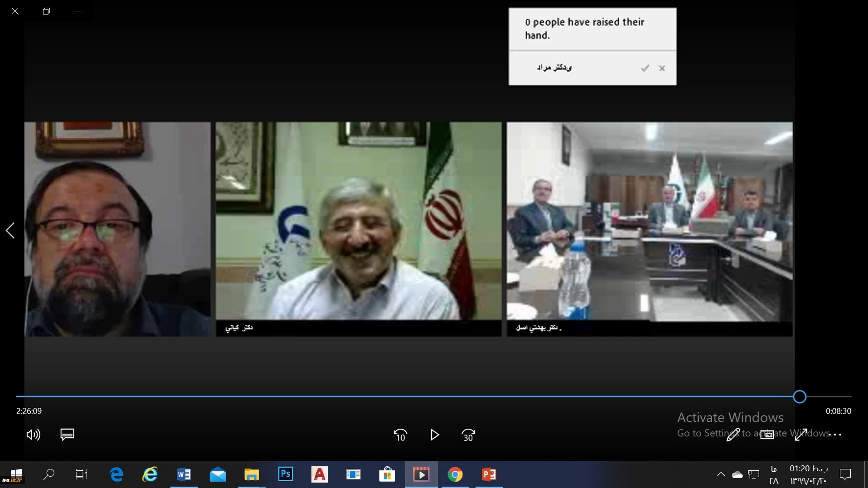
Task: Play the paused video
Action: coord(434,435)
